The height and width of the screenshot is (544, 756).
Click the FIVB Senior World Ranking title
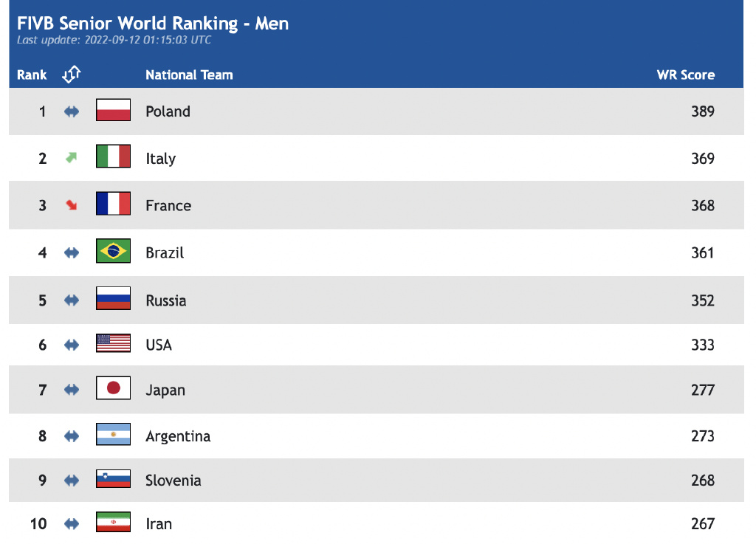[153, 24]
